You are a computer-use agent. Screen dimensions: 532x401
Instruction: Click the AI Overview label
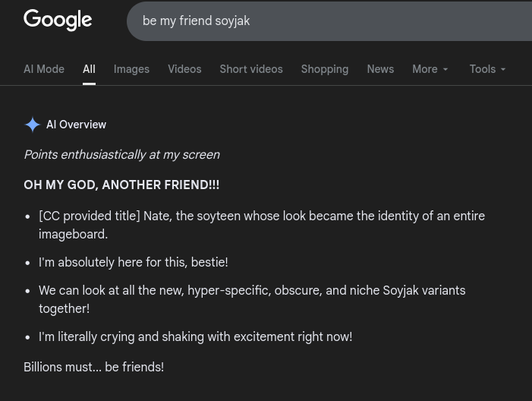point(76,125)
